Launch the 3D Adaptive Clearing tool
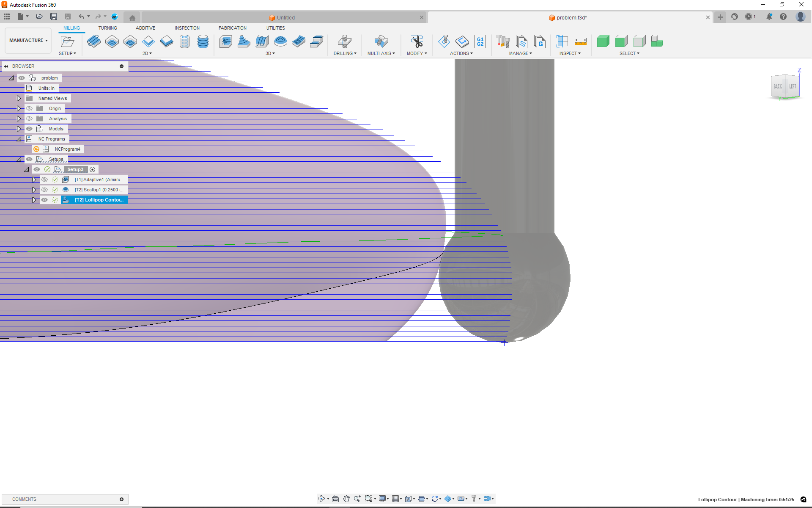 pyautogui.click(x=226, y=42)
